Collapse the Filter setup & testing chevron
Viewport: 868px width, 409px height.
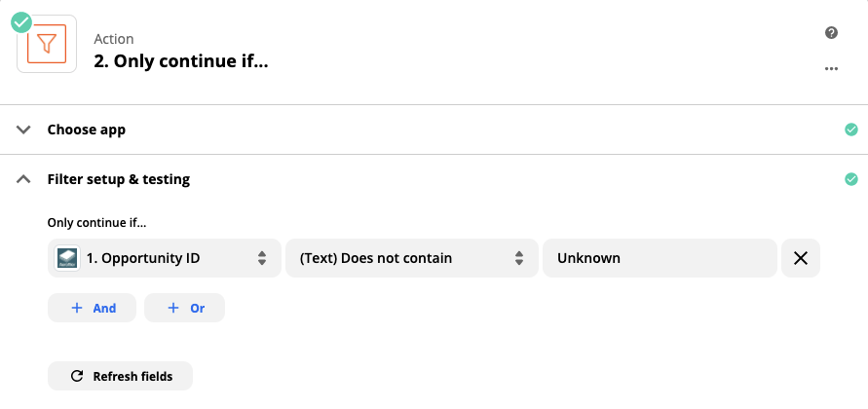24,179
